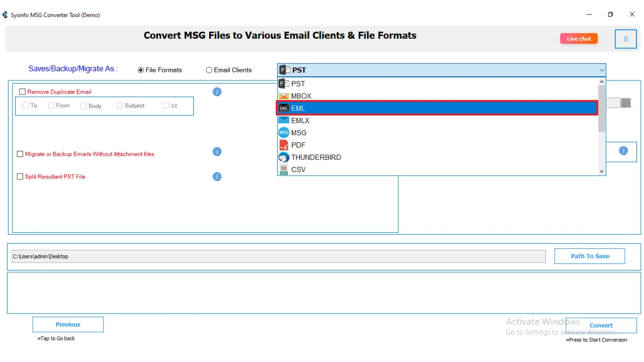
Task: Choose MBOX from the format list
Action: [x=438, y=96]
